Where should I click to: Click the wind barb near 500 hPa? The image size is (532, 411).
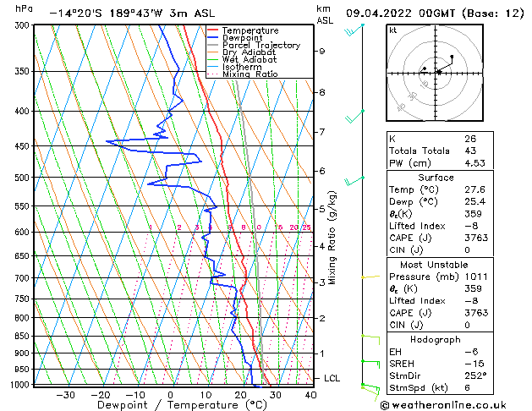[x=354, y=181]
